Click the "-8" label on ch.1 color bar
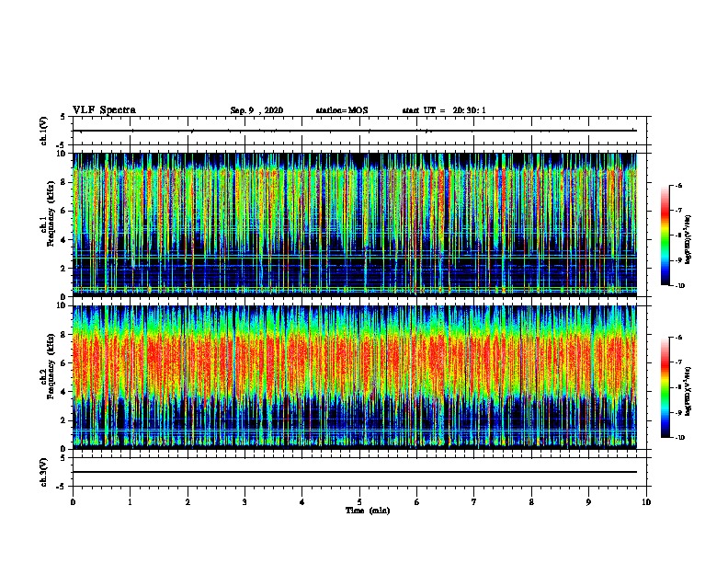Viewport: 728px width, 563px height. (x=678, y=236)
